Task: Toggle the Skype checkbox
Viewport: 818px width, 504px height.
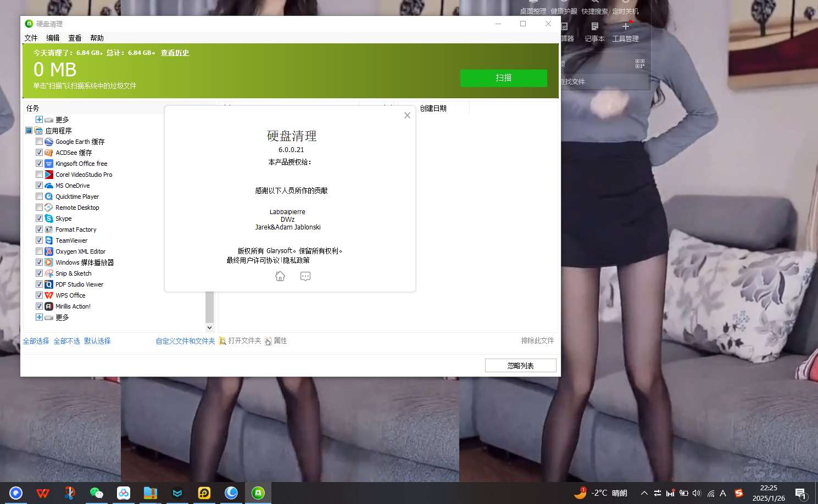Action: pos(39,219)
